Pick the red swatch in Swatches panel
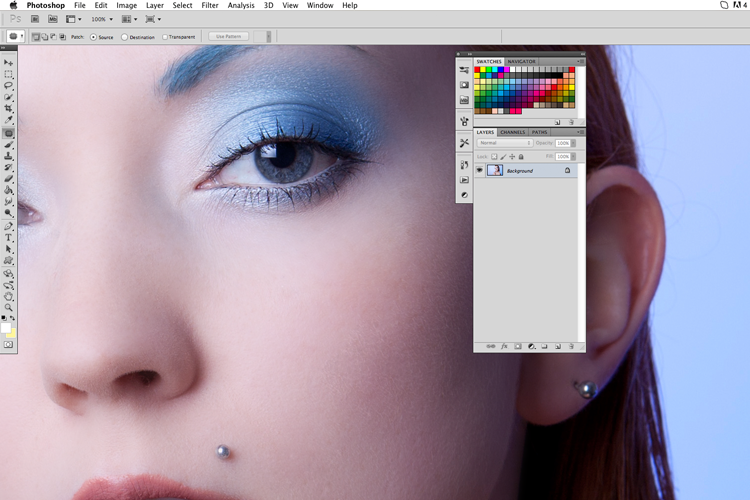 (477, 70)
